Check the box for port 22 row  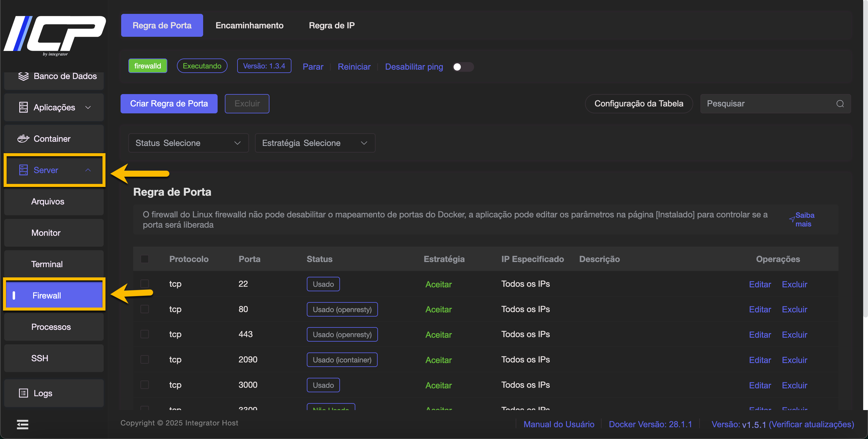145,284
